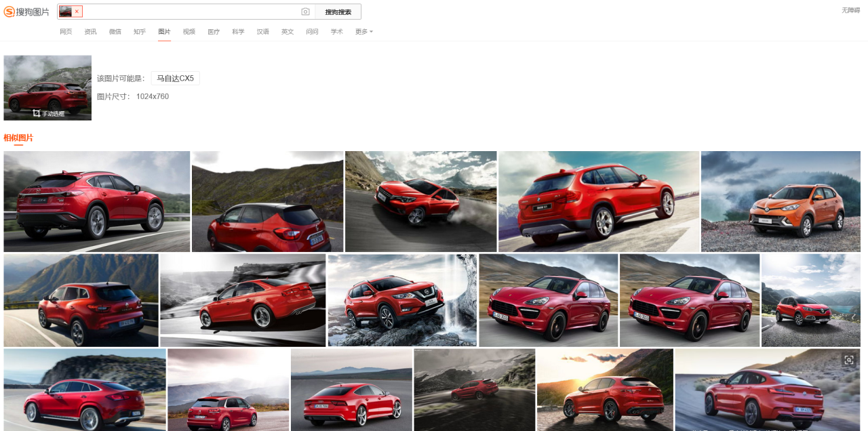Select the 相似图片 section heading
This screenshot has width=868, height=431.
[18, 138]
